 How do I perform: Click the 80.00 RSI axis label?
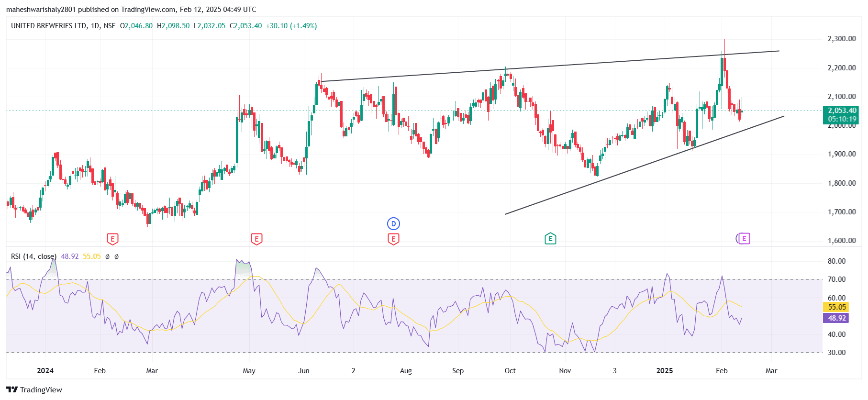click(837, 261)
